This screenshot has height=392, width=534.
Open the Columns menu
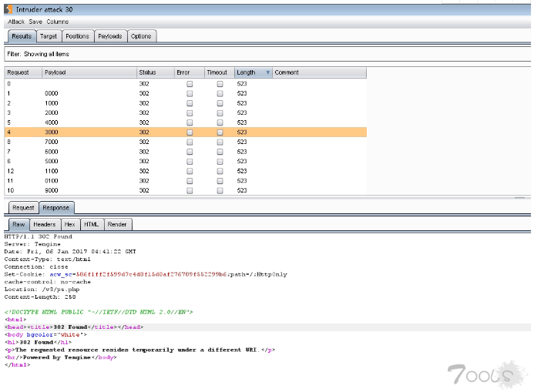[58, 22]
